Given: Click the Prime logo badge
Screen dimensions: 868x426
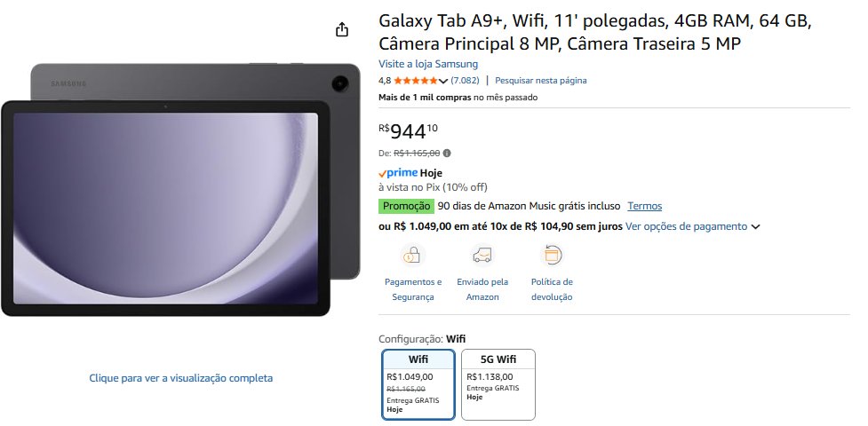Looking at the screenshot, I should coord(397,173).
